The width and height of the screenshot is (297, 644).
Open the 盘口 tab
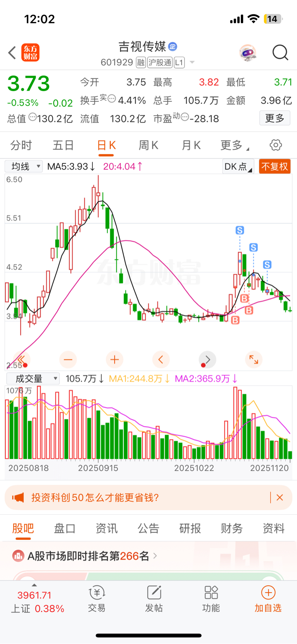pyautogui.click(x=65, y=528)
